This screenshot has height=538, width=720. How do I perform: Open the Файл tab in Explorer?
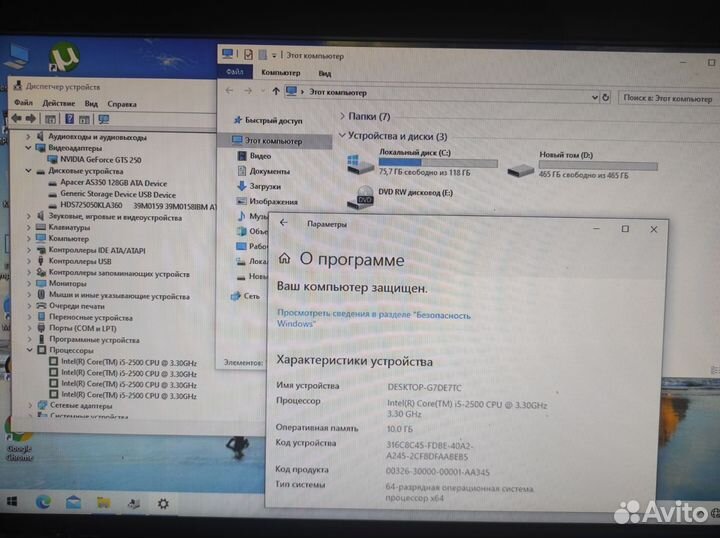point(234,73)
